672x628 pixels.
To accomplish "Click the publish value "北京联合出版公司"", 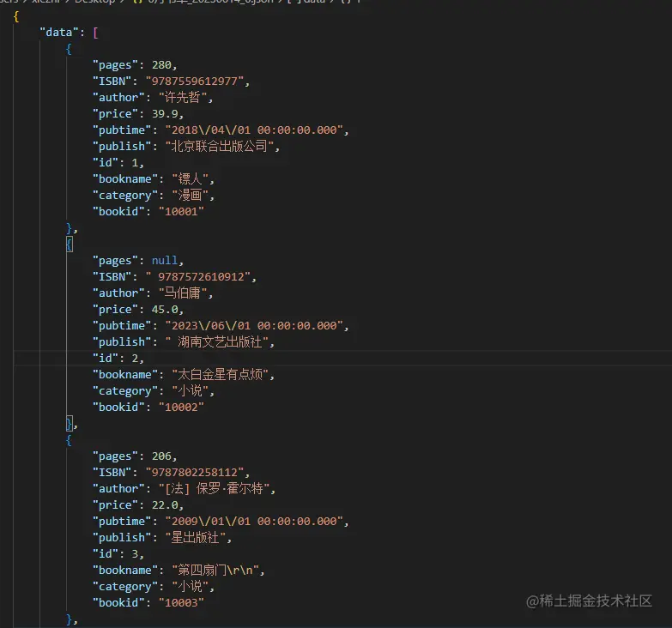I will point(220,146).
